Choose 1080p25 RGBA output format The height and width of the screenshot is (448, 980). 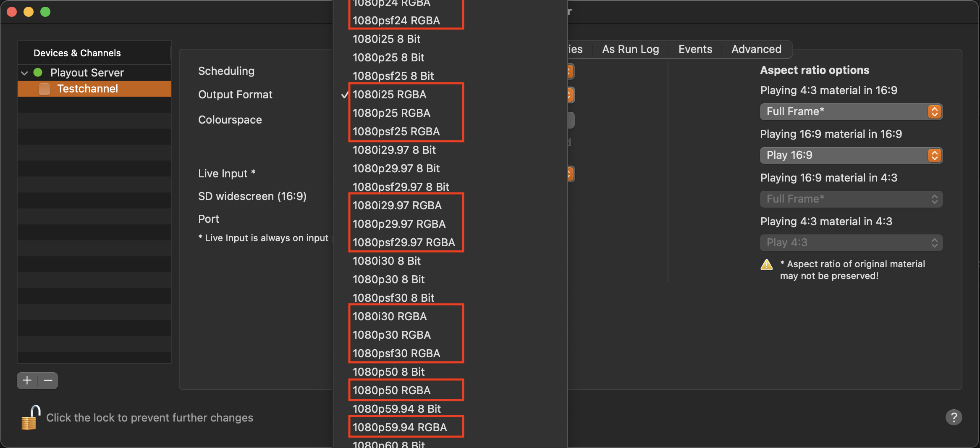pos(450,113)
